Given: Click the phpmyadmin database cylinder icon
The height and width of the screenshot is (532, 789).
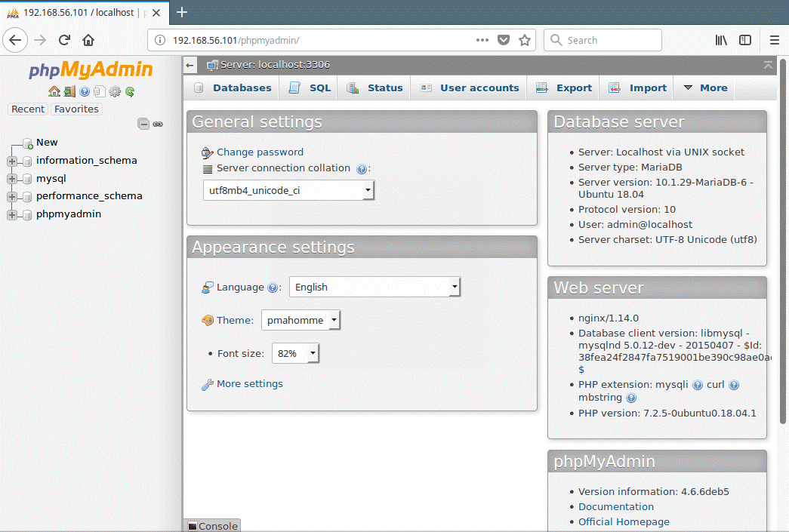Looking at the screenshot, I should 28,215.
